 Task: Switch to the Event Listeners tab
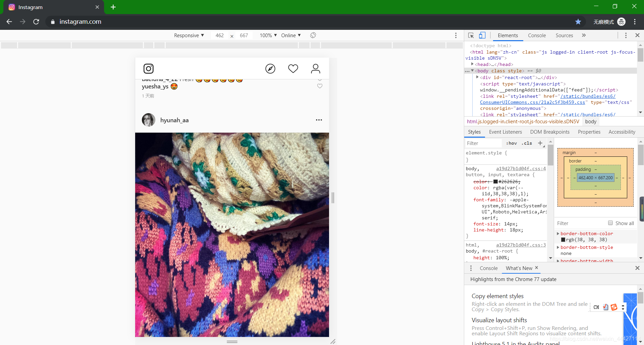(505, 132)
